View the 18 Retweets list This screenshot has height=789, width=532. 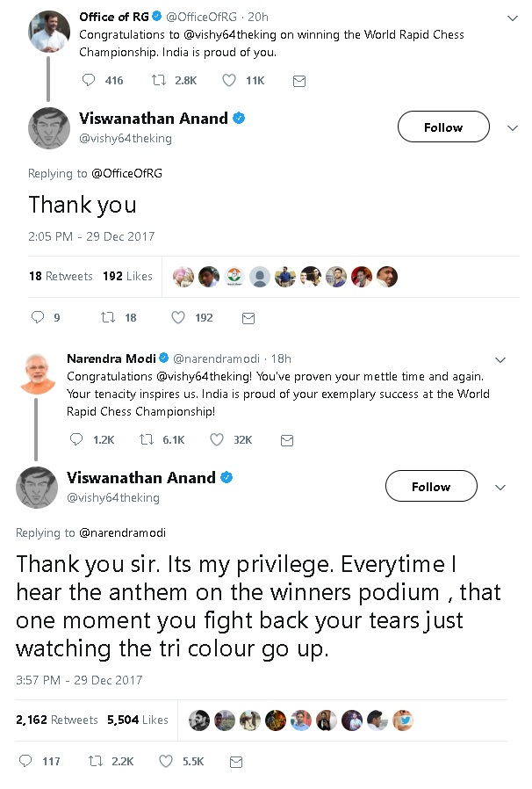point(60,276)
